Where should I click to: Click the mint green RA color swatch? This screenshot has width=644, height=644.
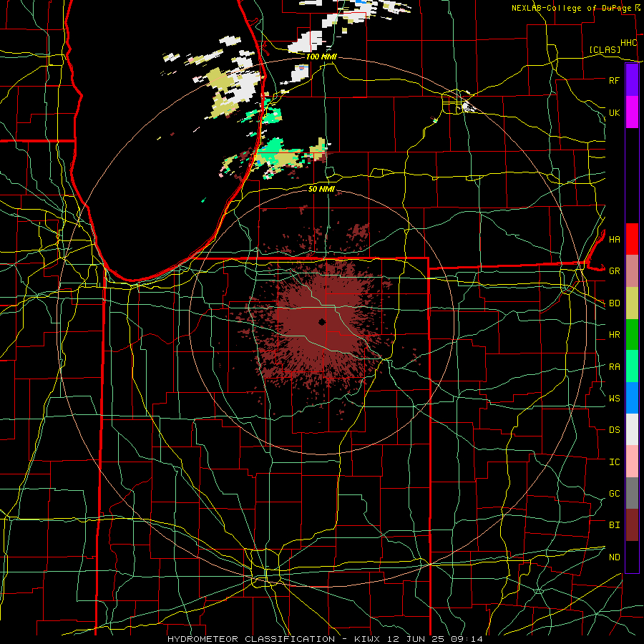632,366
